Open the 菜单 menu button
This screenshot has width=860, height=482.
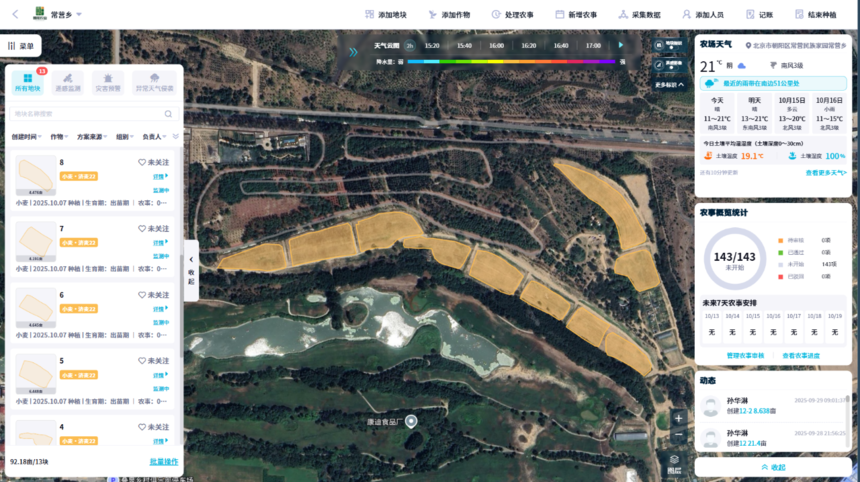tap(21, 46)
